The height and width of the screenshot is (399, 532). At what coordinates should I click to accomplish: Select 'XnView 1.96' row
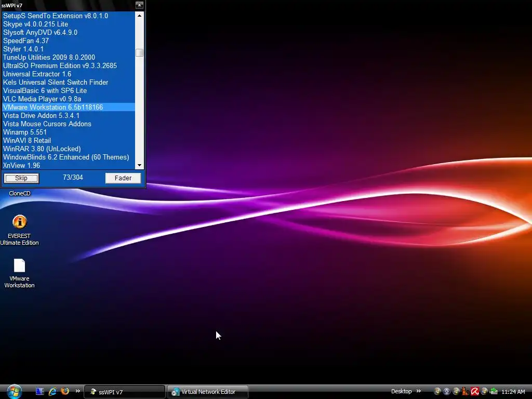click(x=69, y=165)
